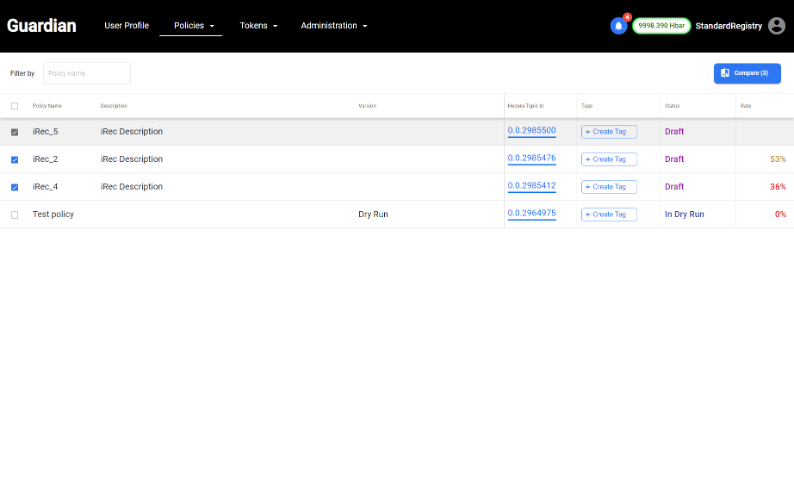Focus the Policy name filter field
The image size is (794, 504).
point(87,73)
